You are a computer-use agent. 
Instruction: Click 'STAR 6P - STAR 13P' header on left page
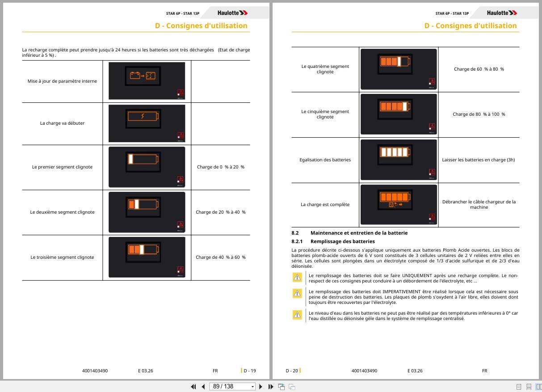pos(183,13)
